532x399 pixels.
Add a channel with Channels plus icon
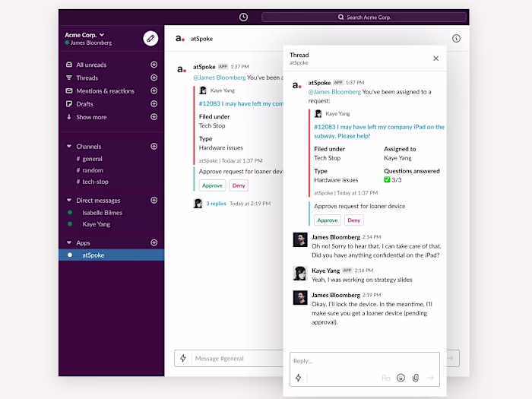click(x=154, y=146)
